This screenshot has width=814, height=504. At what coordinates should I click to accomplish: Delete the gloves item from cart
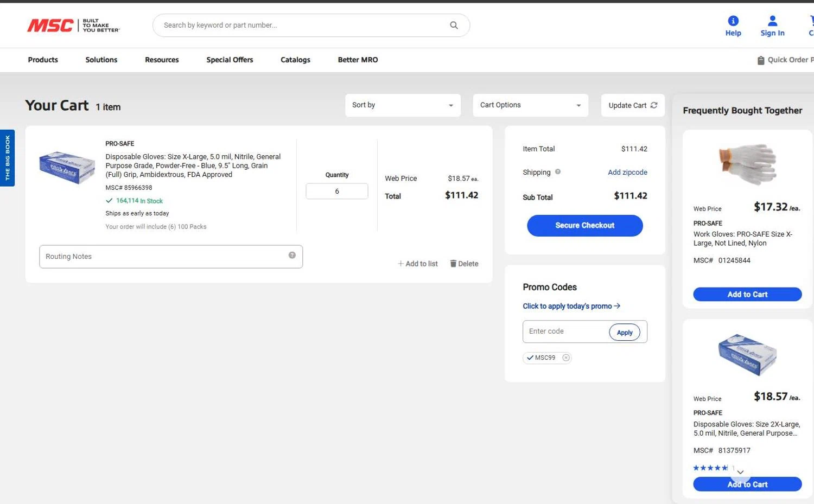pyautogui.click(x=464, y=264)
